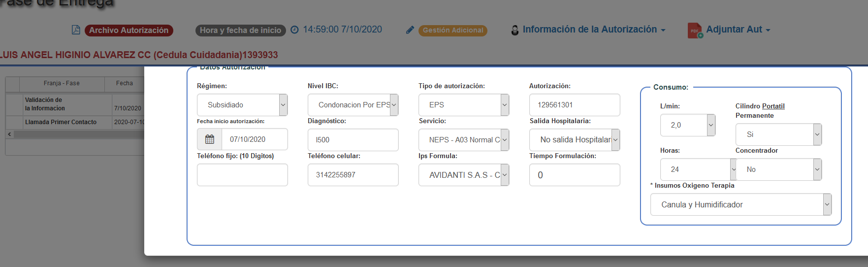
Task: Click the Autorización number field
Action: 575,105
